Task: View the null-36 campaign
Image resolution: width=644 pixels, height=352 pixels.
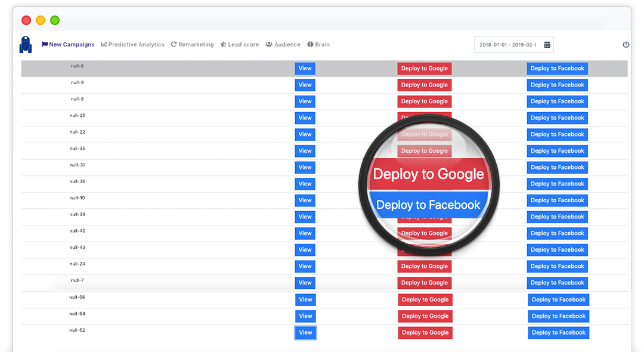Action: pyautogui.click(x=305, y=184)
